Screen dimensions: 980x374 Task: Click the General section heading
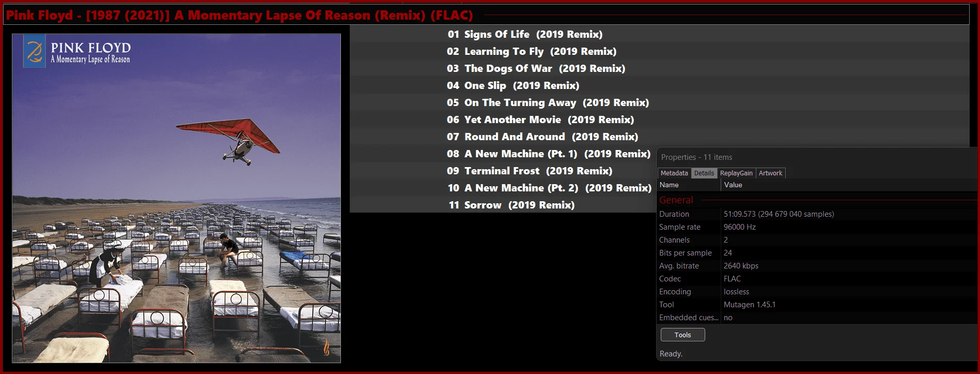coord(676,200)
